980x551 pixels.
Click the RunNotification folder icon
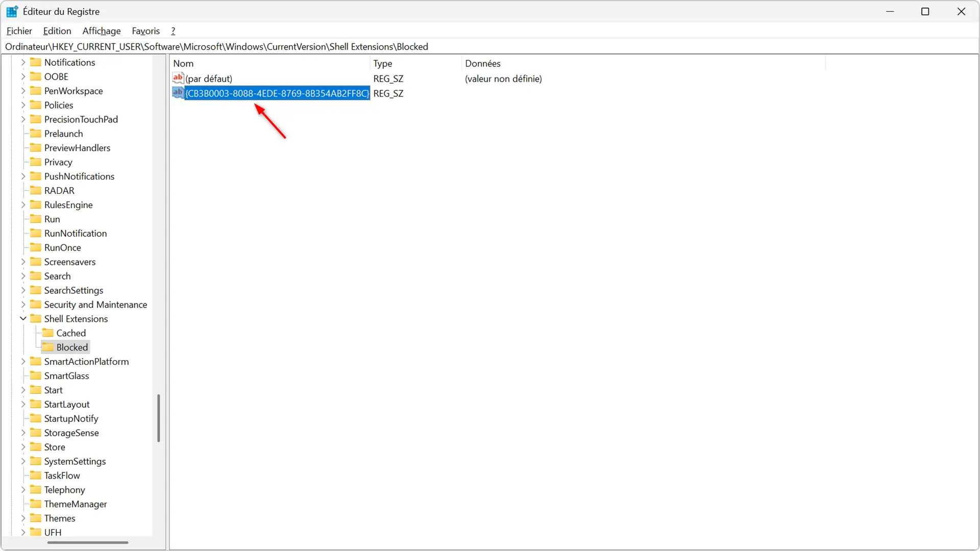[x=36, y=233]
